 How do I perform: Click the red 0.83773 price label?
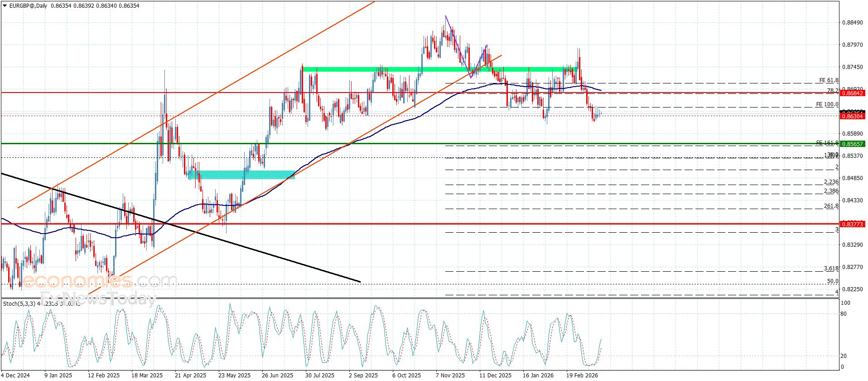coord(852,224)
